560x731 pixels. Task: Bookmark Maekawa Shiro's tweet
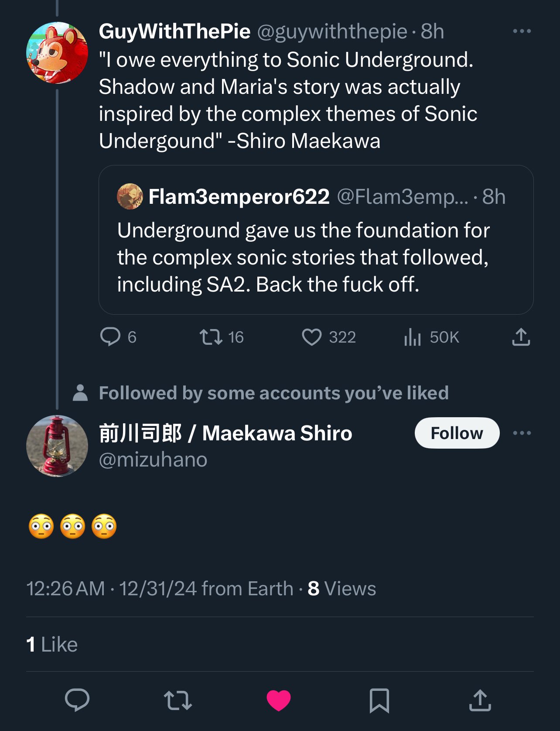(x=379, y=700)
